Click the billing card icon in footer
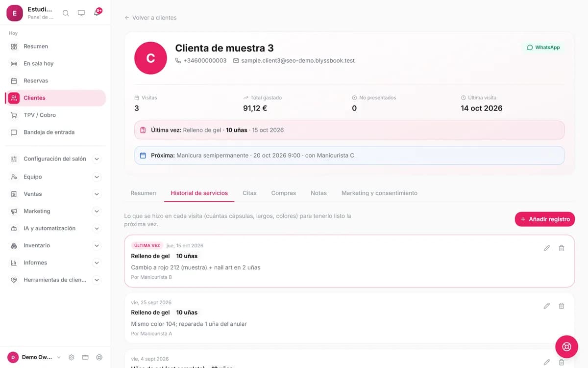The image size is (588, 368). point(85,357)
